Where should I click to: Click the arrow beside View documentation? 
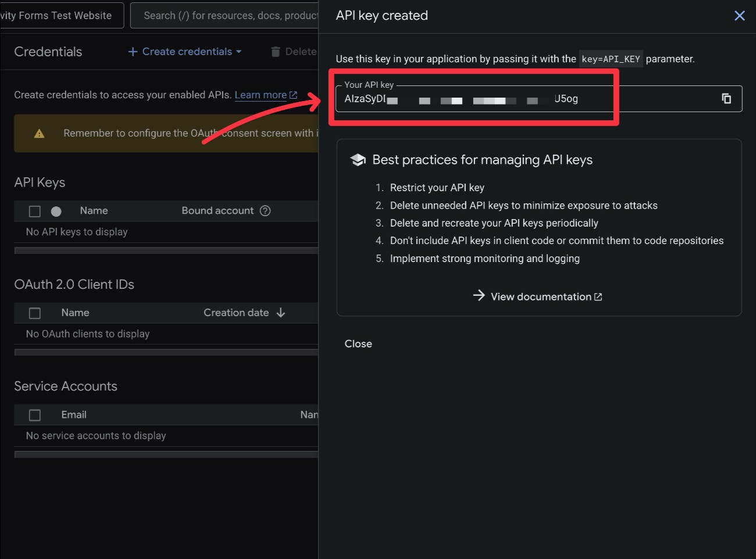coord(479,296)
